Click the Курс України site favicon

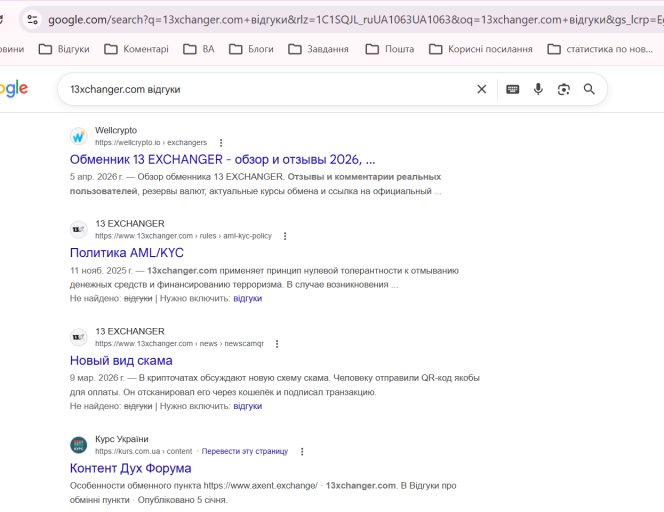(78, 445)
